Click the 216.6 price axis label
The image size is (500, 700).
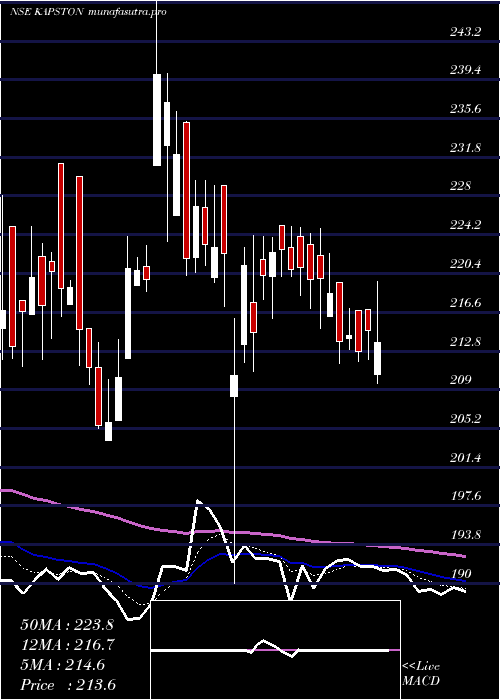pyautogui.click(x=465, y=303)
